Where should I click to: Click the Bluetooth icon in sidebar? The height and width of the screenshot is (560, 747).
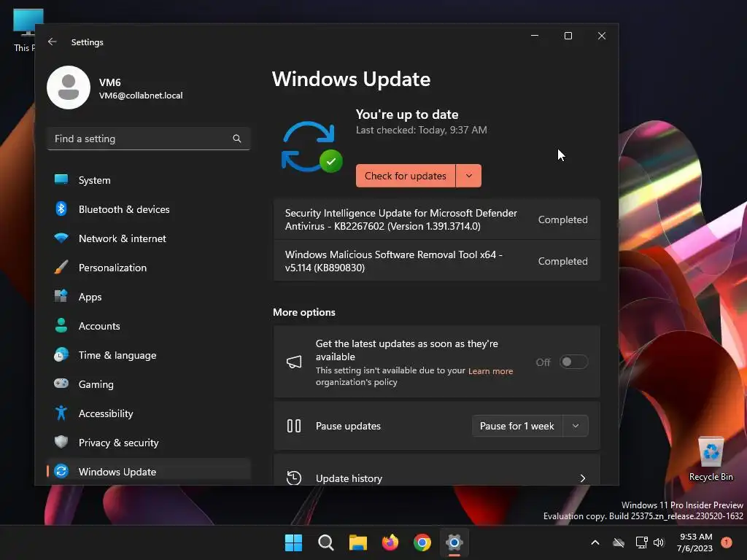coord(61,209)
